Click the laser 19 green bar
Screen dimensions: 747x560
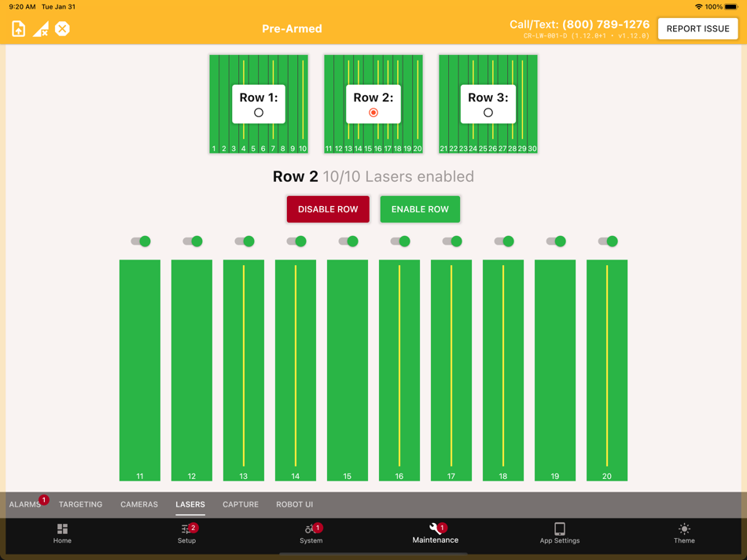(x=555, y=370)
